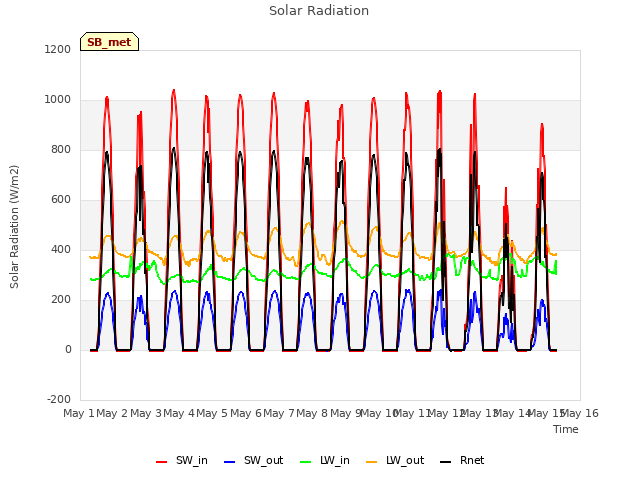The height and width of the screenshot is (480, 640).
Task: Click the May 16 x-axis label
Action: pos(580,413)
